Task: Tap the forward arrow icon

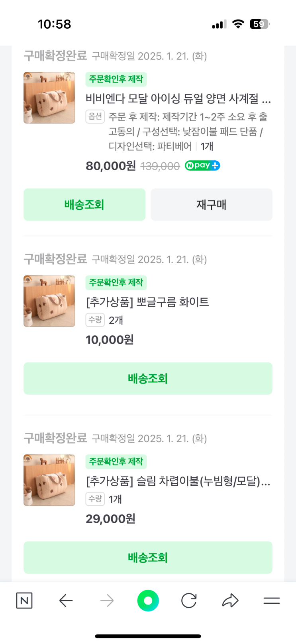Action: pos(107,601)
